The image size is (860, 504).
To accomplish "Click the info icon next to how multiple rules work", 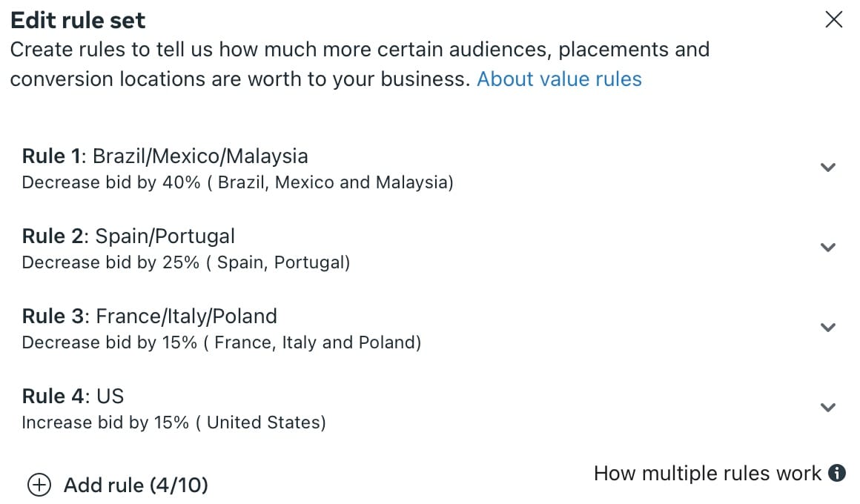I will tap(838, 473).
